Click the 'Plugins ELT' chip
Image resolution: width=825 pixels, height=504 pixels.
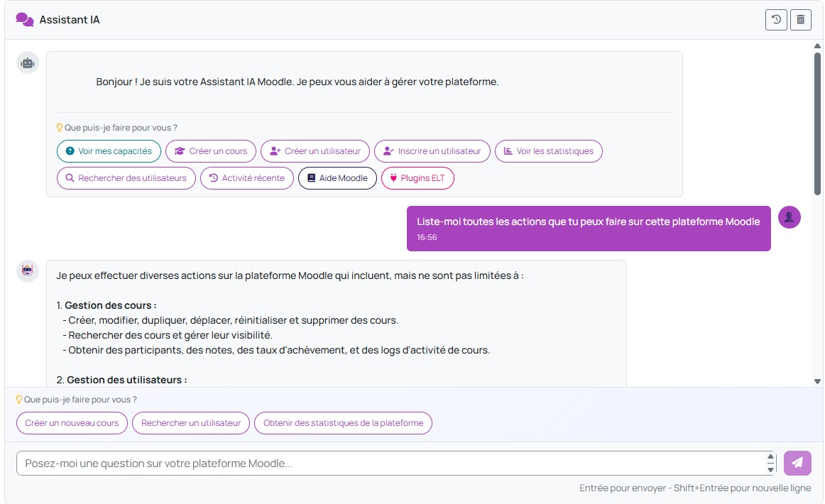click(x=417, y=178)
